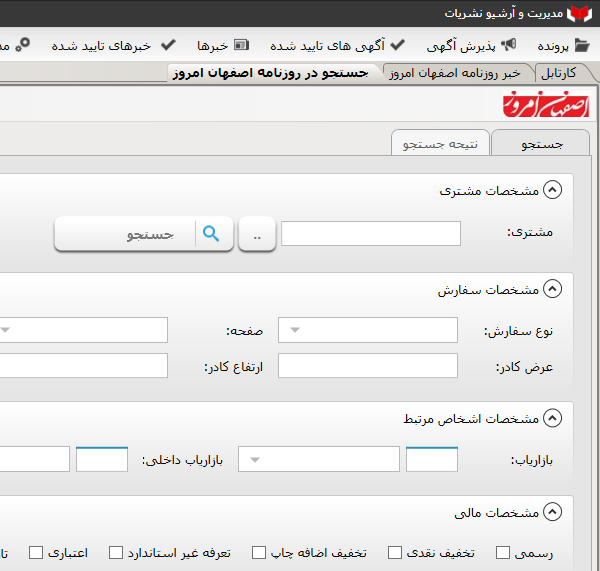
Task: Click the megaphone پذیرش آگهی icon
Action: [509, 45]
